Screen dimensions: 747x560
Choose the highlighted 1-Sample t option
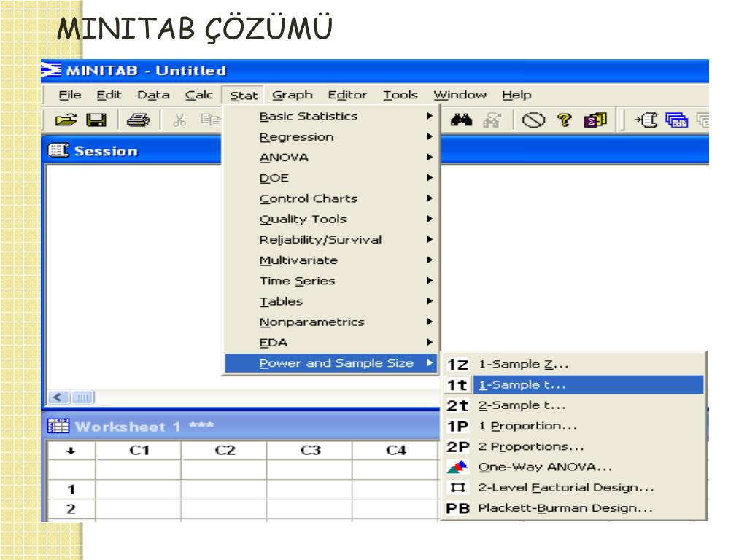[573, 385]
